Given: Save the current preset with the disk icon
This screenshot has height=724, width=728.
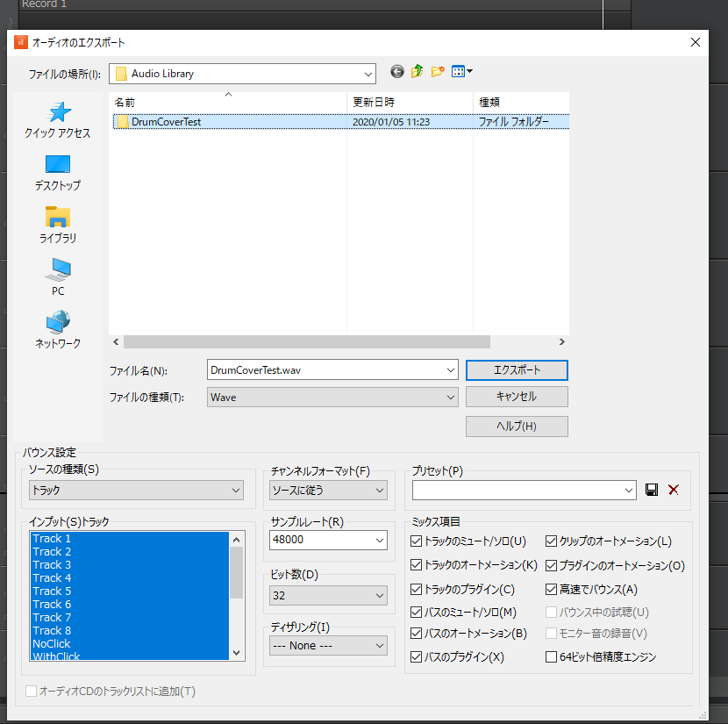Looking at the screenshot, I should (x=652, y=490).
